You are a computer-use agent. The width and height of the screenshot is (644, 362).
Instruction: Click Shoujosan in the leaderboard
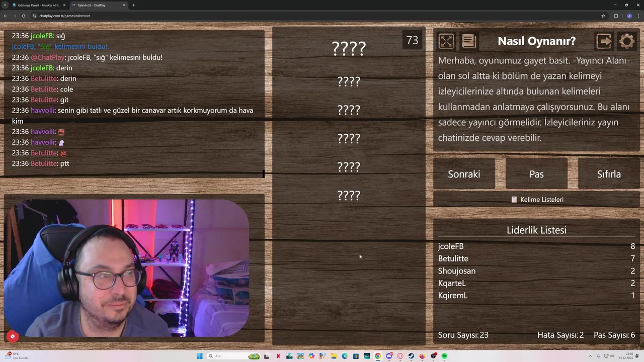click(457, 271)
